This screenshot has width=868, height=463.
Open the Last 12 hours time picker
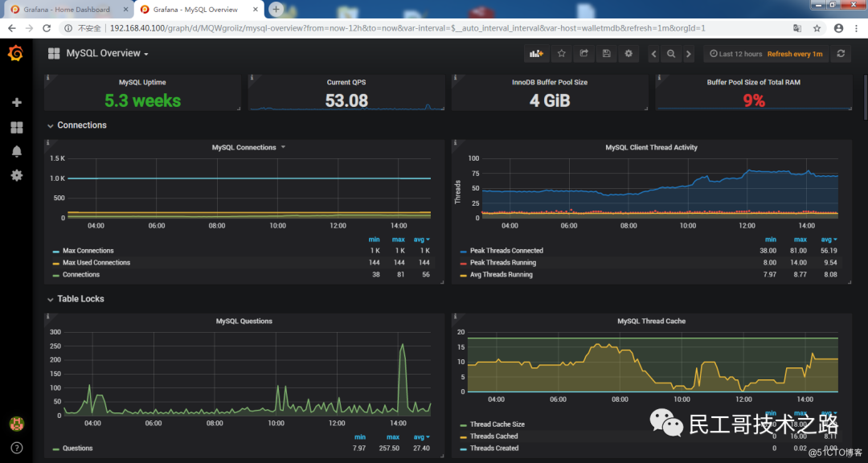click(736, 54)
